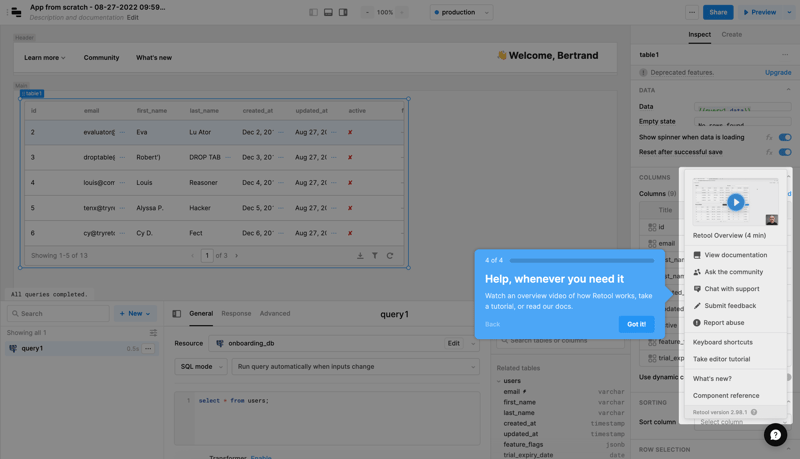The image size is (800, 459).
Task: Open the Retool home logo menu
Action: (x=16, y=12)
